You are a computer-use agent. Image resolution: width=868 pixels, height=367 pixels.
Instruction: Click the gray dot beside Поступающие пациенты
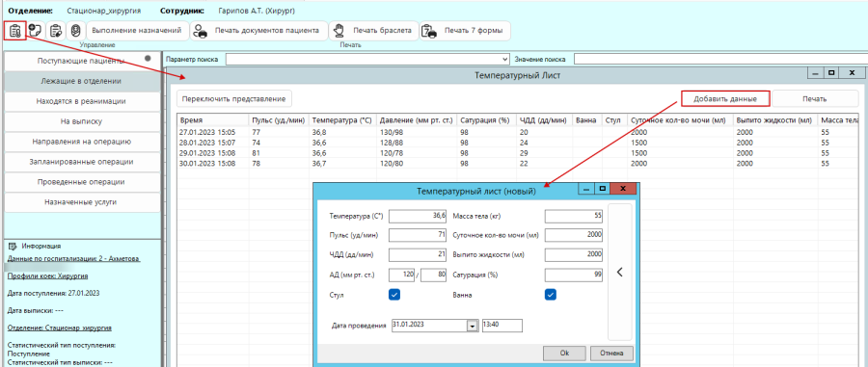coord(148,58)
